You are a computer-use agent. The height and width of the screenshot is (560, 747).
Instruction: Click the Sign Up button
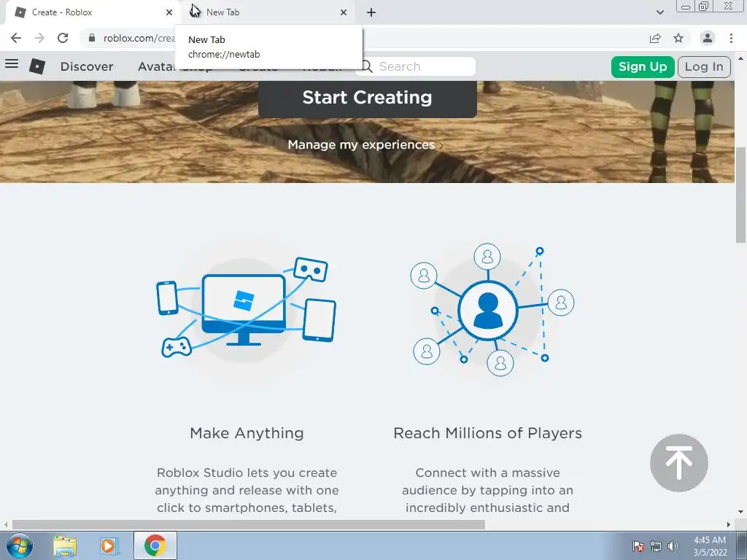point(643,66)
